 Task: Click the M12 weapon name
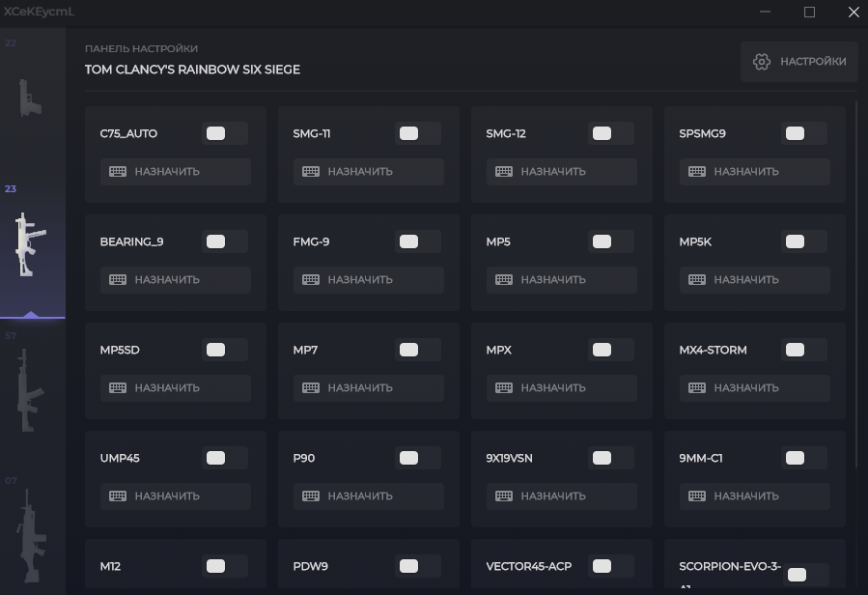tap(110, 566)
